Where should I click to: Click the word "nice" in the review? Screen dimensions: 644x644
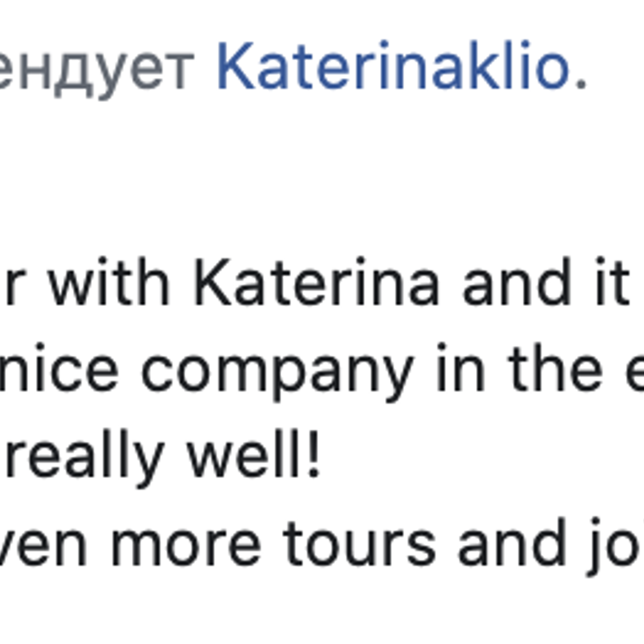tap(58, 370)
